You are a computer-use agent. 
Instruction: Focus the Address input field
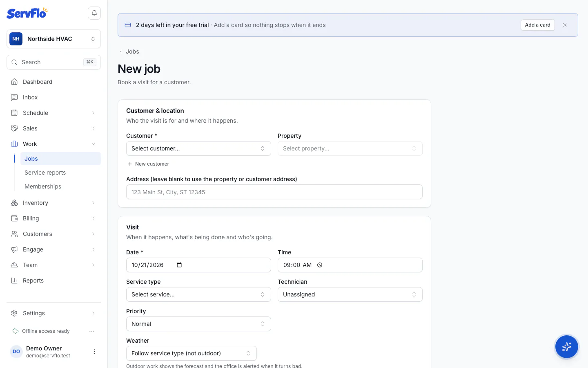[274, 192]
